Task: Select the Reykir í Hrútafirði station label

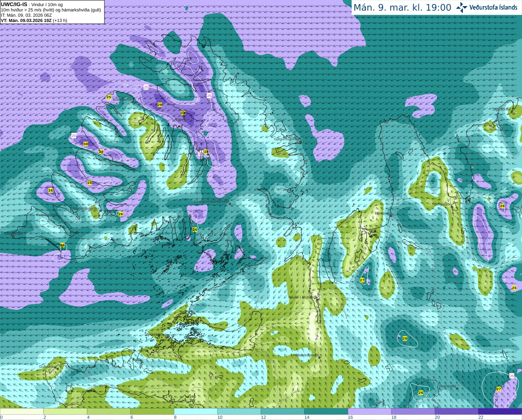Action: [x=303, y=297]
